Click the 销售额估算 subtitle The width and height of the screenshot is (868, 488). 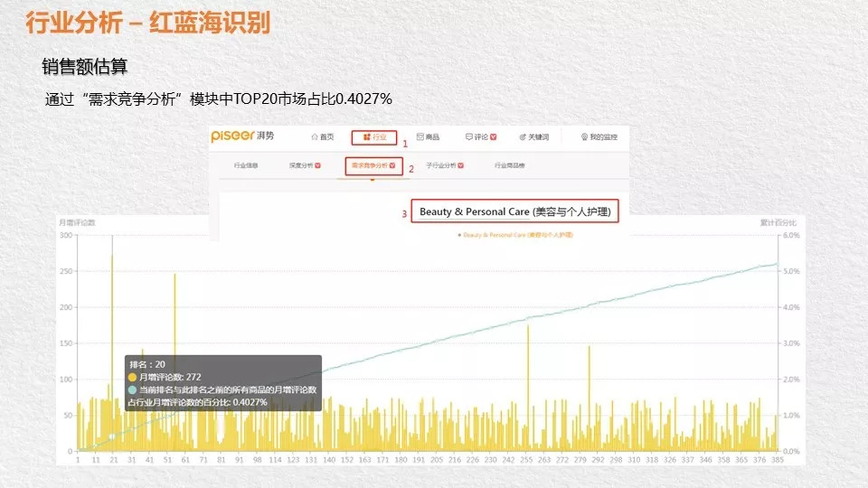tap(85, 67)
